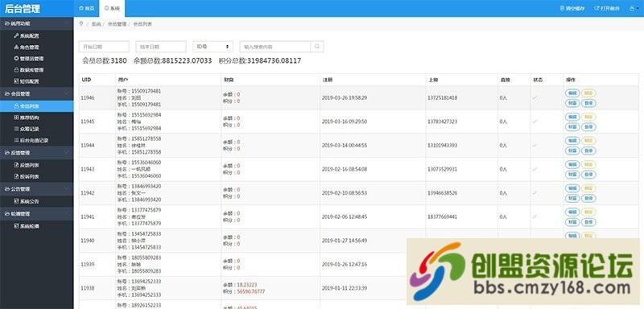Click superior number 13946638526

click(x=442, y=193)
